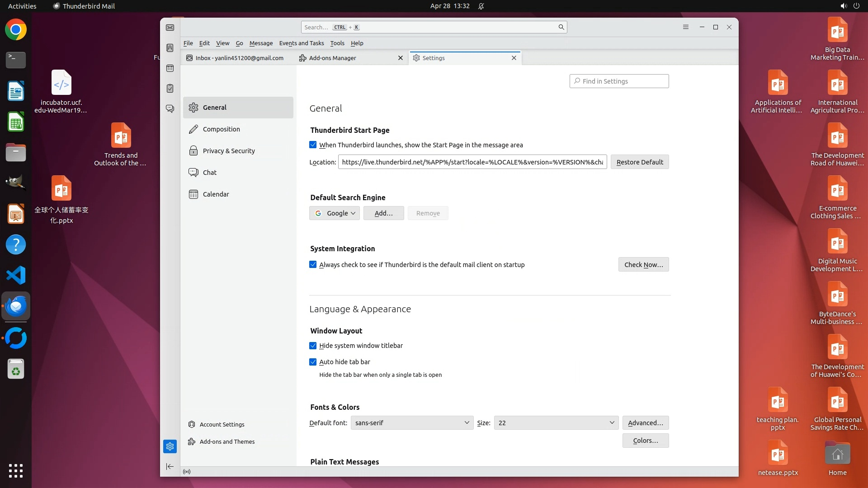Open the font Size 22 dropdown
Viewport: 868px width, 488px height.
[556, 423]
